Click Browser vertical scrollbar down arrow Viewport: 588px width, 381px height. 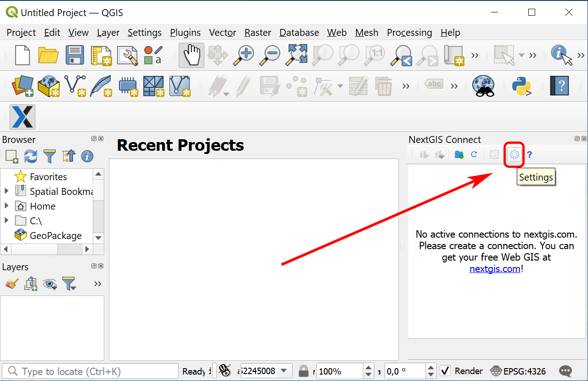[98, 238]
